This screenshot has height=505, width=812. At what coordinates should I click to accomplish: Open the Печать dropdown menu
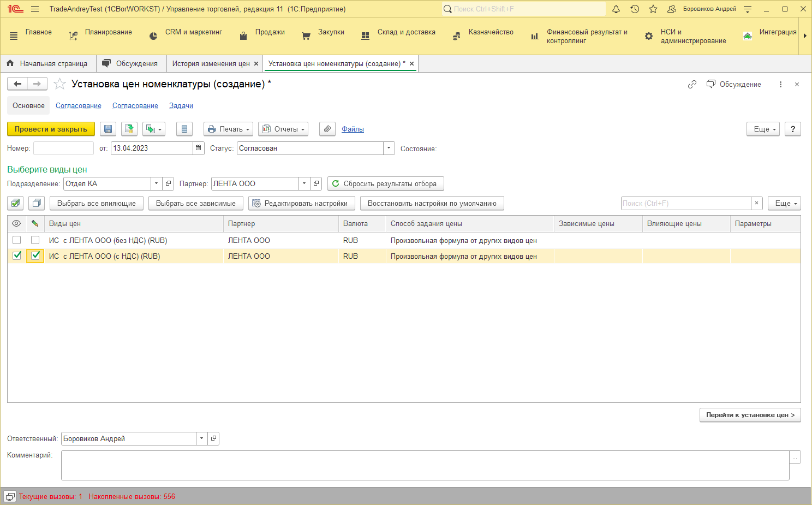pyautogui.click(x=228, y=129)
